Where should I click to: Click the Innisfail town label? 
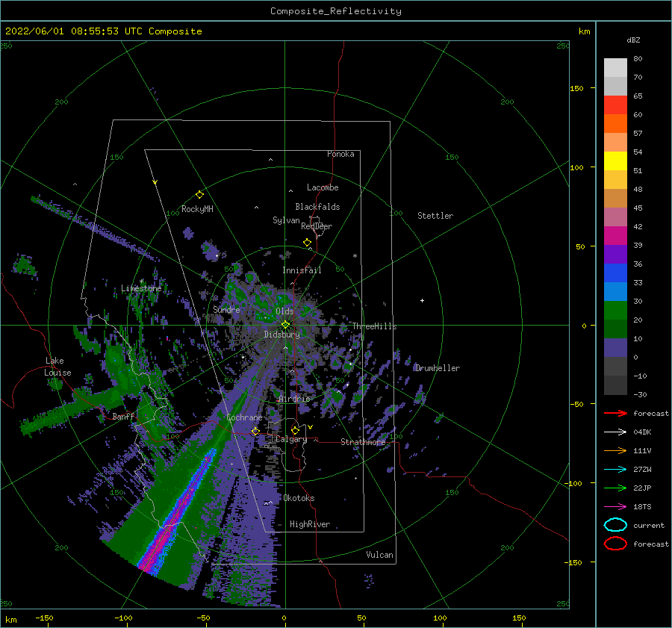pyautogui.click(x=302, y=270)
